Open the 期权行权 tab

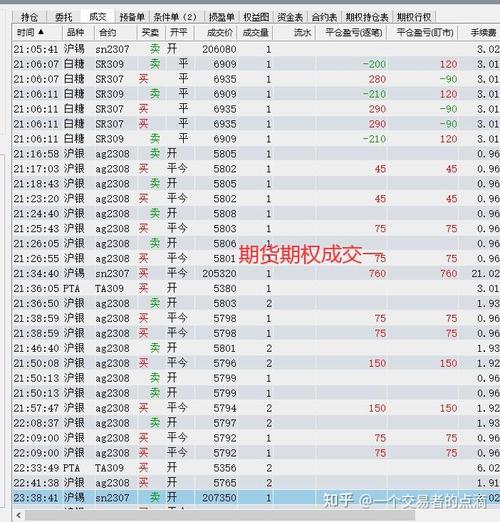coord(414,17)
